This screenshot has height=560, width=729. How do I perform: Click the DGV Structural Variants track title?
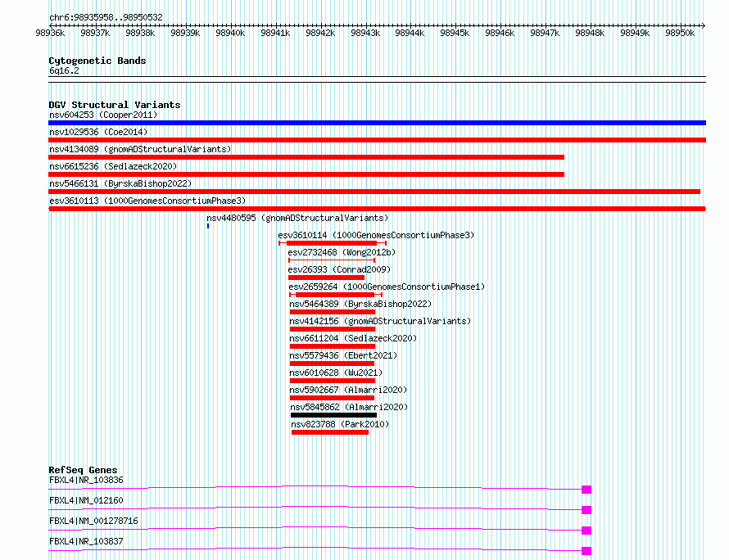115,105
